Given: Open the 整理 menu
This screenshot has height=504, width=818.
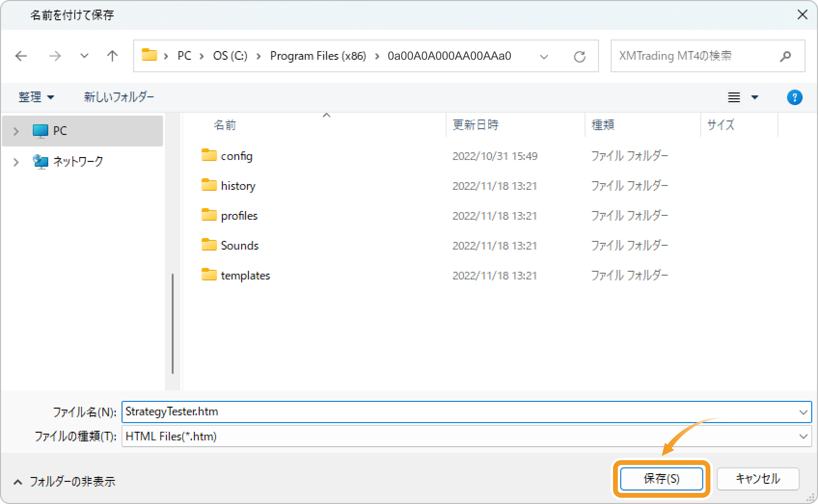Looking at the screenshot, I should tap(36, 97).
